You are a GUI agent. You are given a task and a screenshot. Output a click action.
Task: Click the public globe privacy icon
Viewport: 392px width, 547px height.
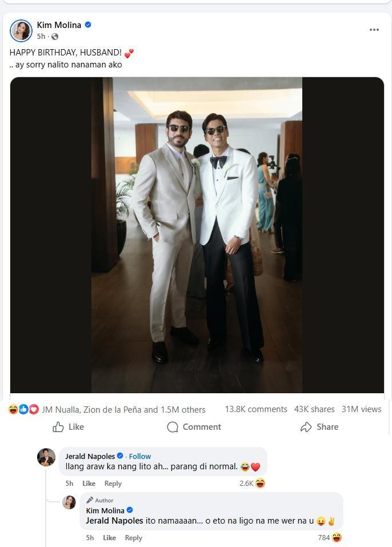point(55,37)
